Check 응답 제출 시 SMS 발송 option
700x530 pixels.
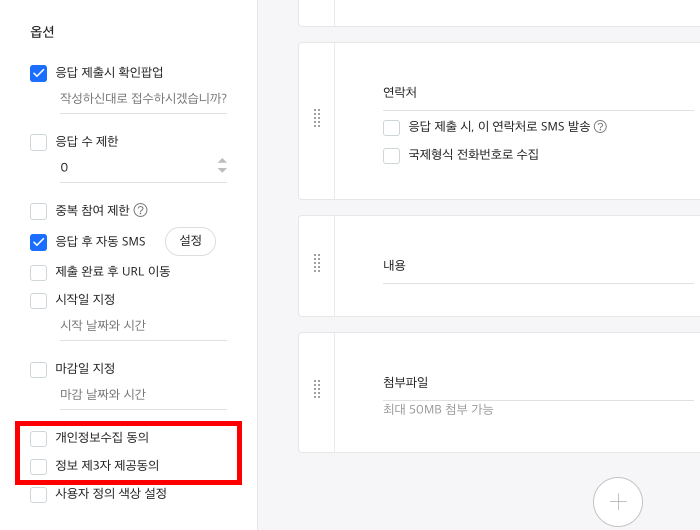[x=392, y=128]
